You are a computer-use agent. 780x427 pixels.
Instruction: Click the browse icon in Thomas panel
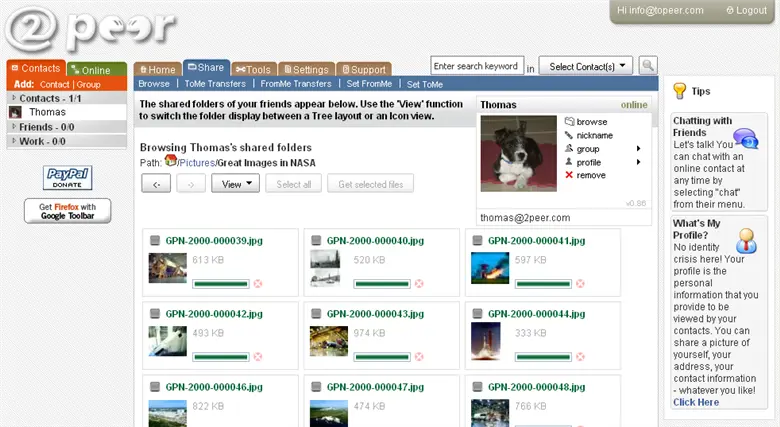(570, 121)
